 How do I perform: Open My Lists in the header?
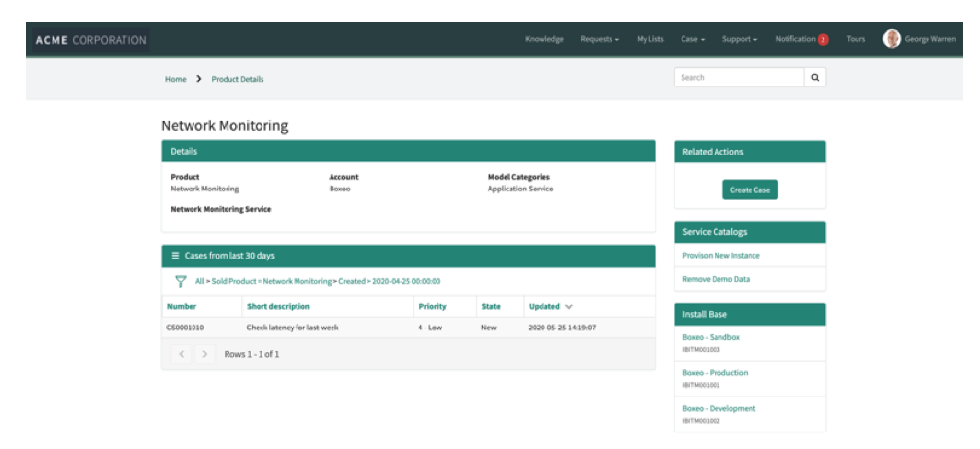click(x=650, y=39)
